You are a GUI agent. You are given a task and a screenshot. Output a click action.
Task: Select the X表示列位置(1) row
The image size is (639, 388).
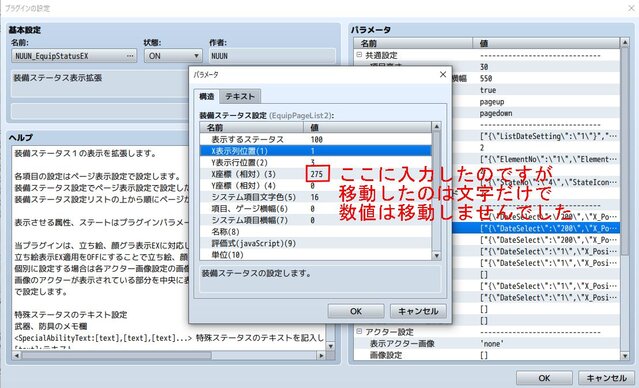pos(315,151)
